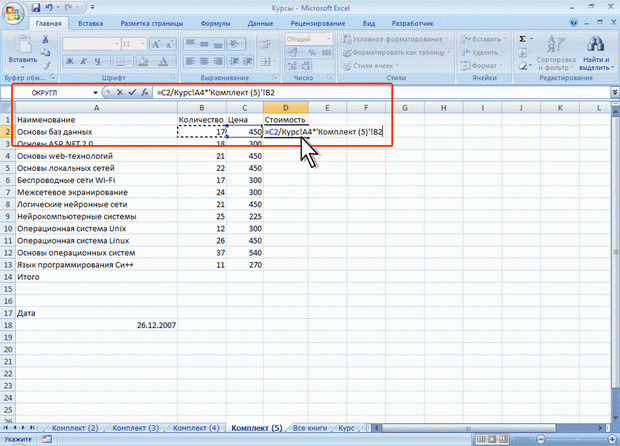Image resolution: width=620 pixels, height=446 pixels.
Task: Click the fx Insert Function icon
Action: click(x=145, y=93)
